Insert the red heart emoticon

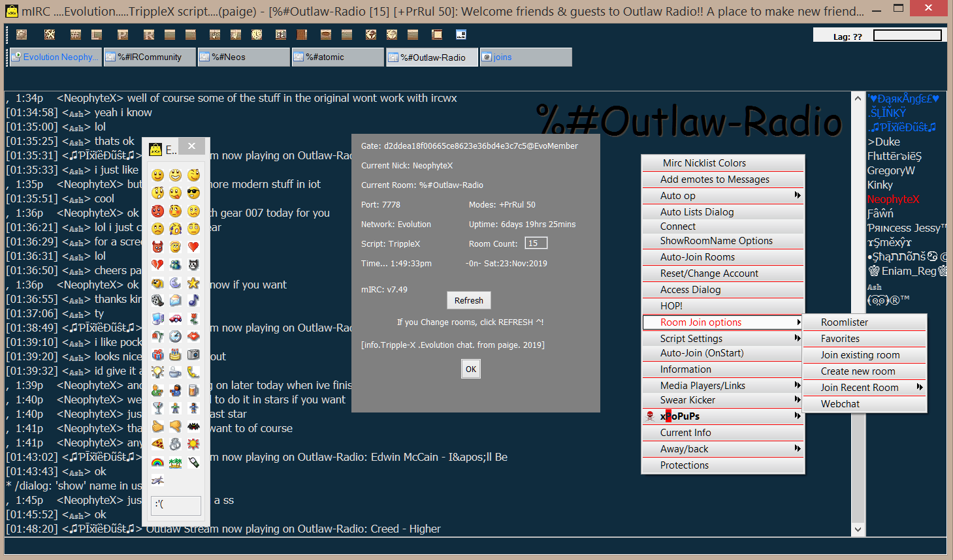(x=194, y=247)
